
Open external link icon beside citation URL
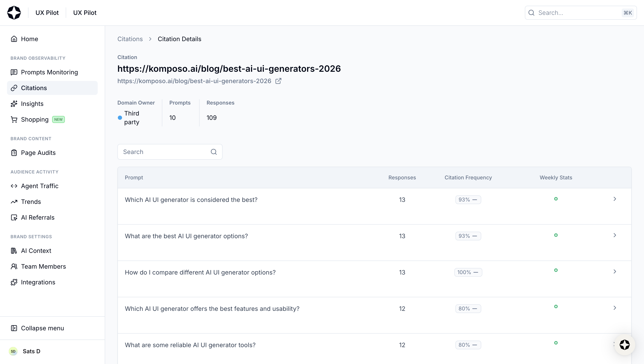coord(278,81)
